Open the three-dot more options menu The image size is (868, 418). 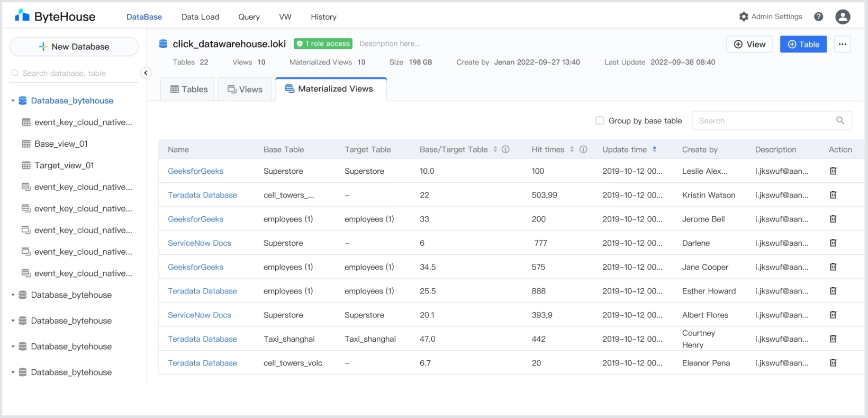pyautogui.click(x=842, y=45)
